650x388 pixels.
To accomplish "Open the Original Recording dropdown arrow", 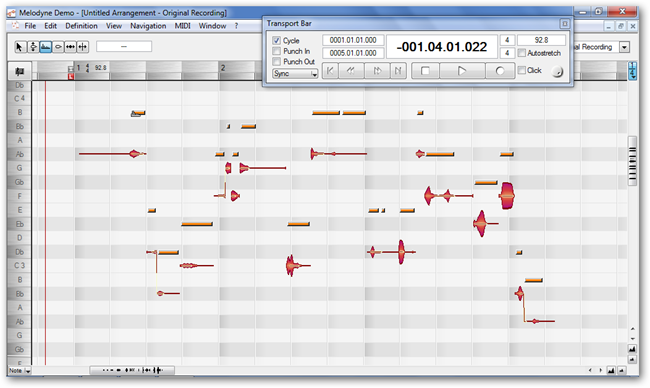I will [624, 47].
